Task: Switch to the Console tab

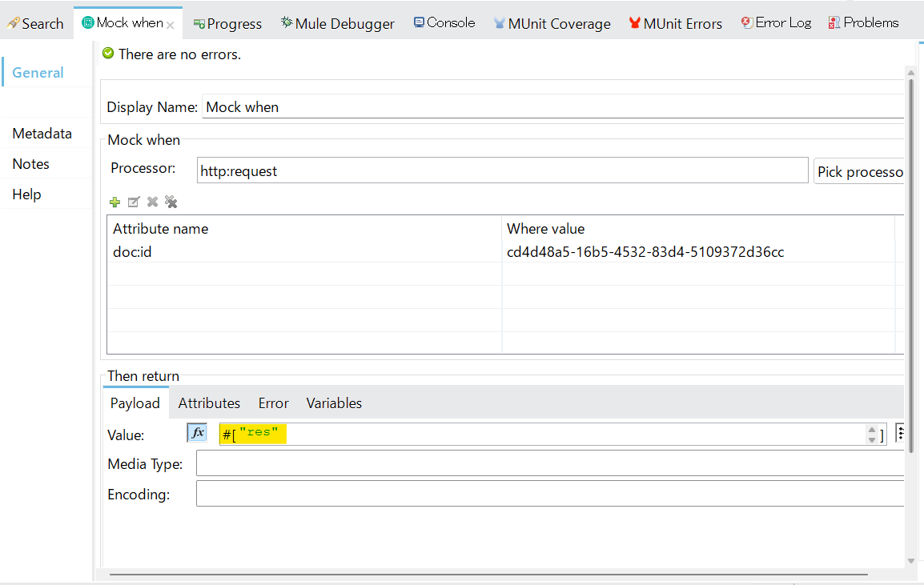Action: (x=444, y=23)
